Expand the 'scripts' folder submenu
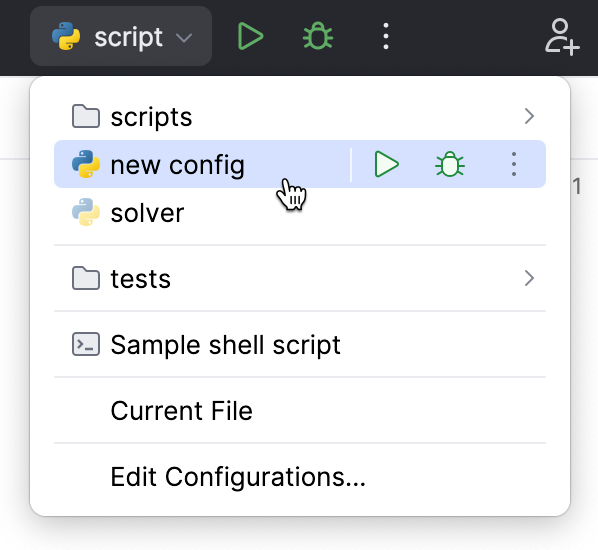Viewport: 598px width, 550px height. click(300, 116)
